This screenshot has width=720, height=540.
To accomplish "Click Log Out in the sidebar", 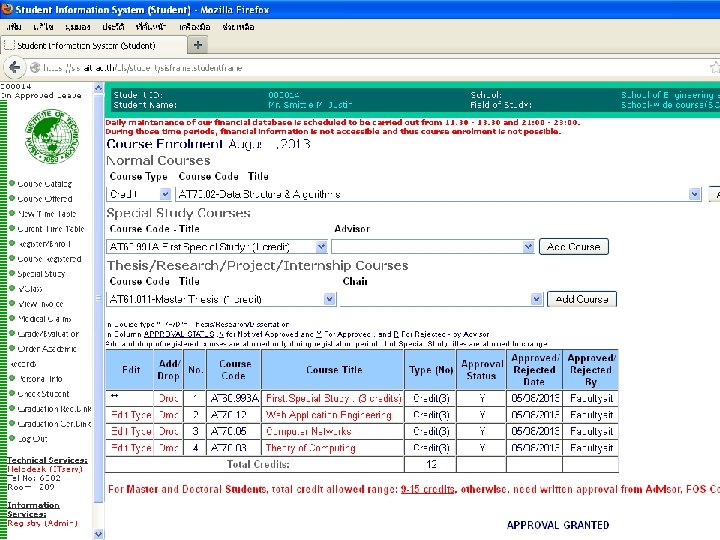I will [32, 439].
